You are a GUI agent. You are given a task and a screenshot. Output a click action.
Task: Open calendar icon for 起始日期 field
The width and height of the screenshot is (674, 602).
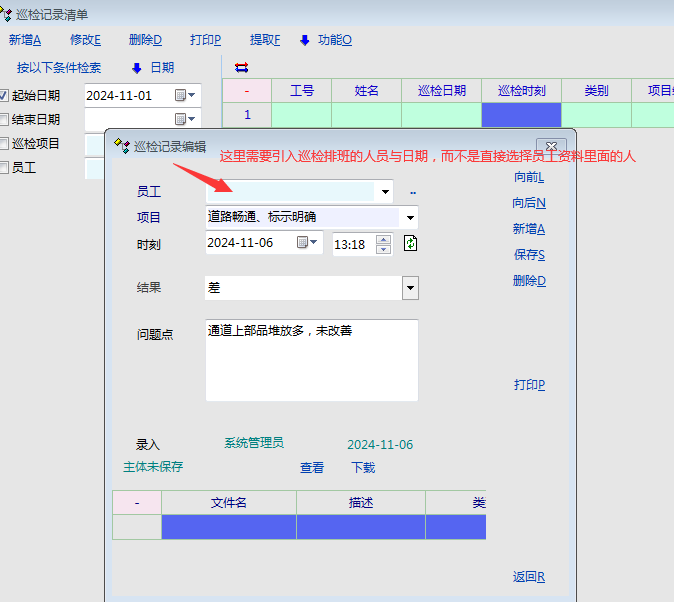[183, 96]
